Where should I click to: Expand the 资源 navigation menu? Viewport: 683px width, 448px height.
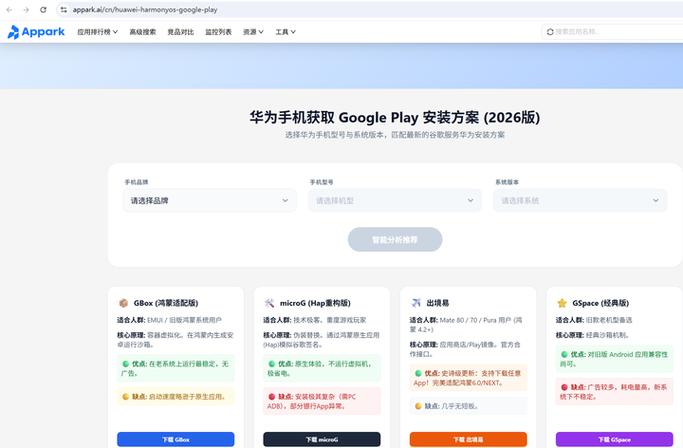(x=253, y=32)
